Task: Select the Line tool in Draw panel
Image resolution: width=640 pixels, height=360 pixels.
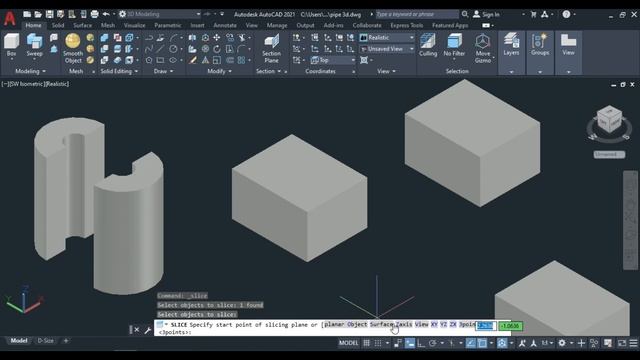Action: point(160,49)
